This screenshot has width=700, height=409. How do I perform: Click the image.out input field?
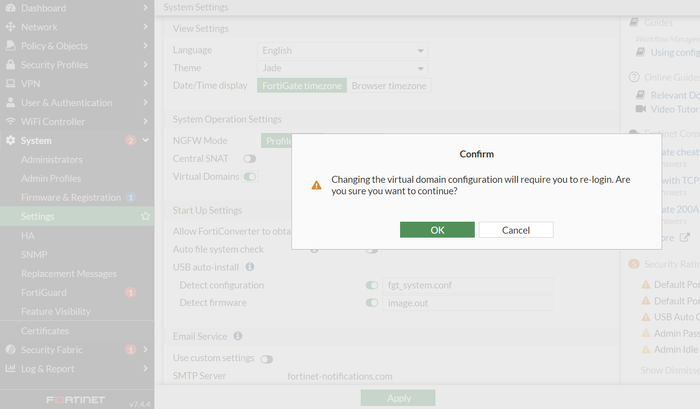pyautogui.click(x=468, y=303)
